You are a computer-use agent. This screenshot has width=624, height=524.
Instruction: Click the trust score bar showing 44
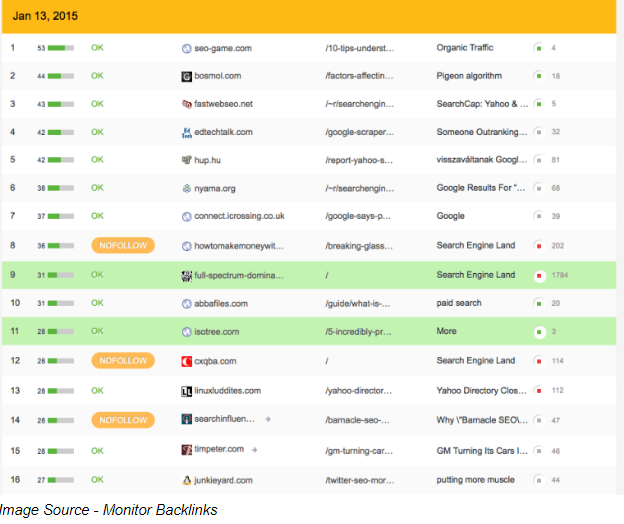[60, 76]
